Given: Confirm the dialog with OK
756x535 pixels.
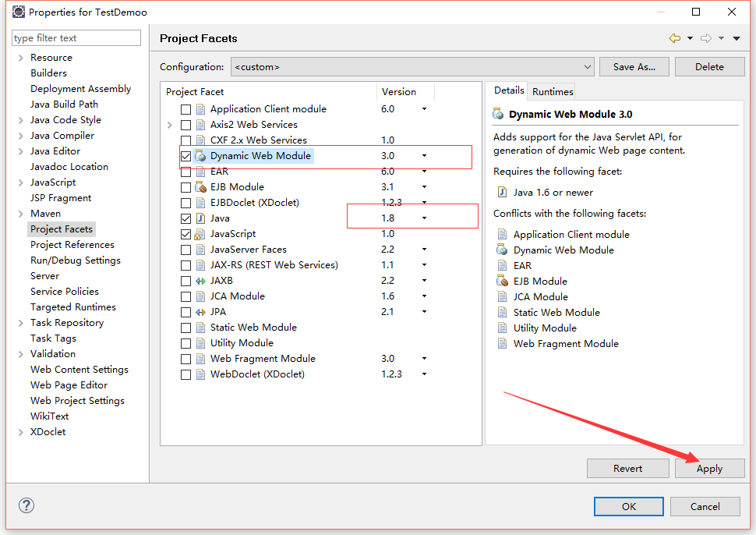Looking at the screenshot, I should [629, 507].
